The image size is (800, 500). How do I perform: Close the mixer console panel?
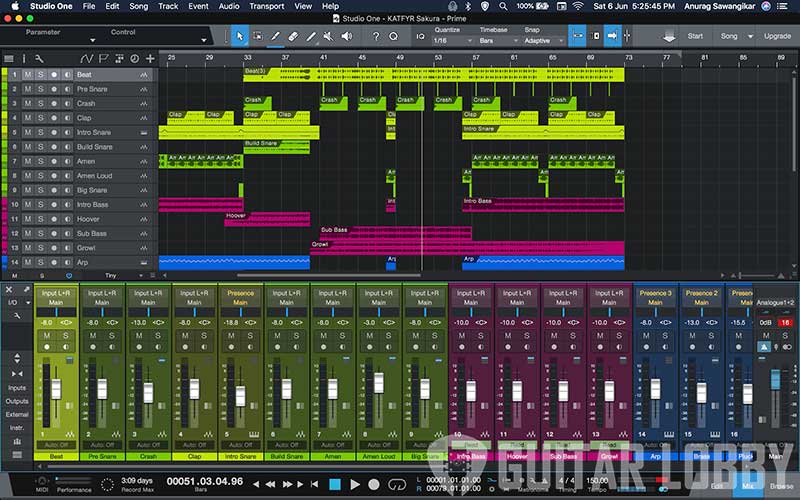pos(9,289)
